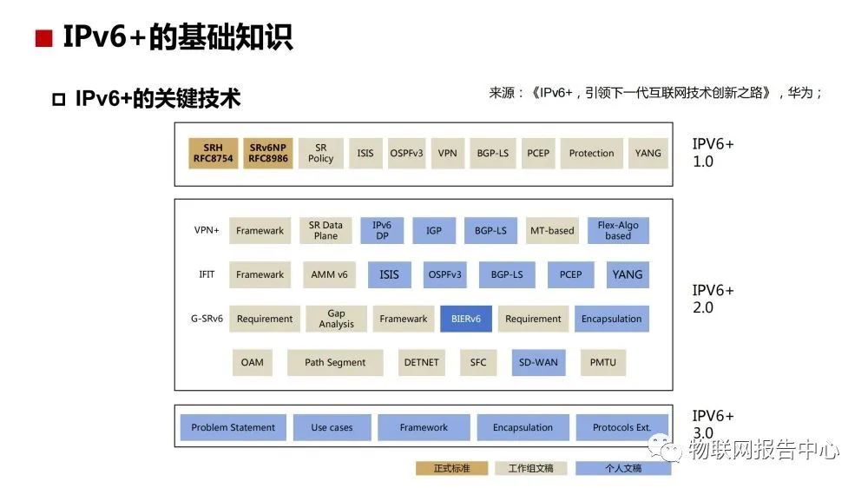
Task: Select the blue ISIS box in IFIT row
Action: (x=390, y=274)
